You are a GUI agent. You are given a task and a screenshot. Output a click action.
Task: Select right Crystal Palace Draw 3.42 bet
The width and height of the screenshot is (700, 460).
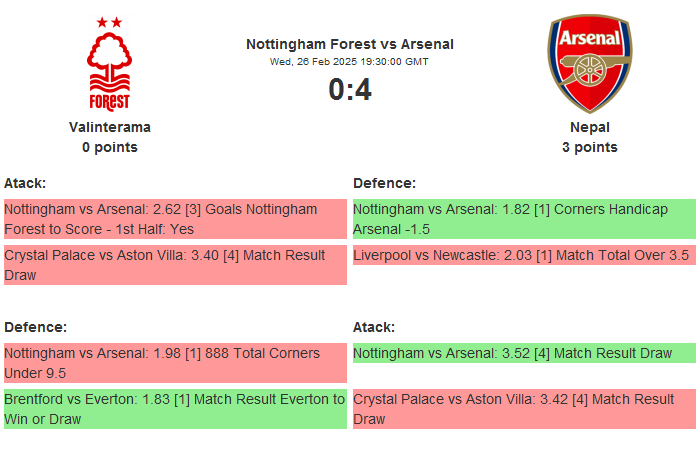coord(524,409)
